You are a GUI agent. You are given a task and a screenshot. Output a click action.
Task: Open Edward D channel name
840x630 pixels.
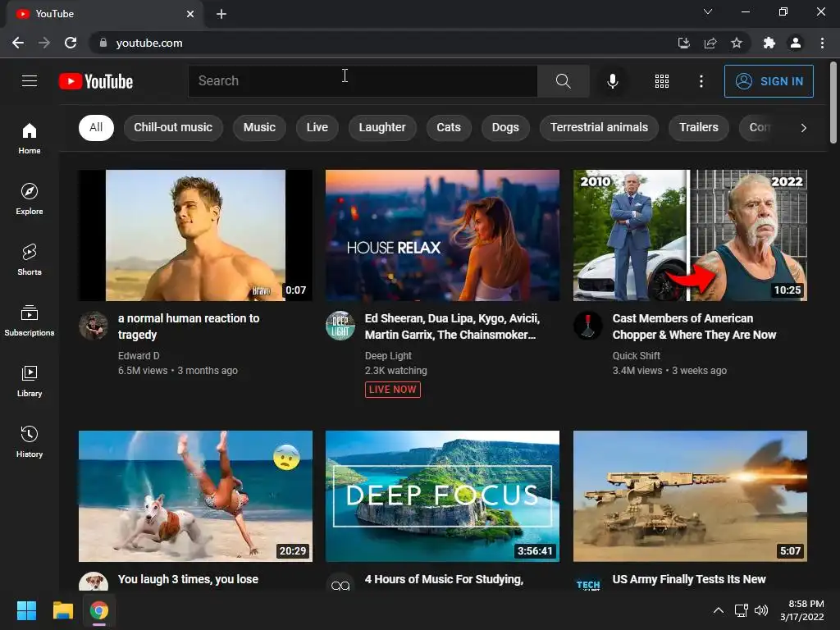[x=139, y=356]
